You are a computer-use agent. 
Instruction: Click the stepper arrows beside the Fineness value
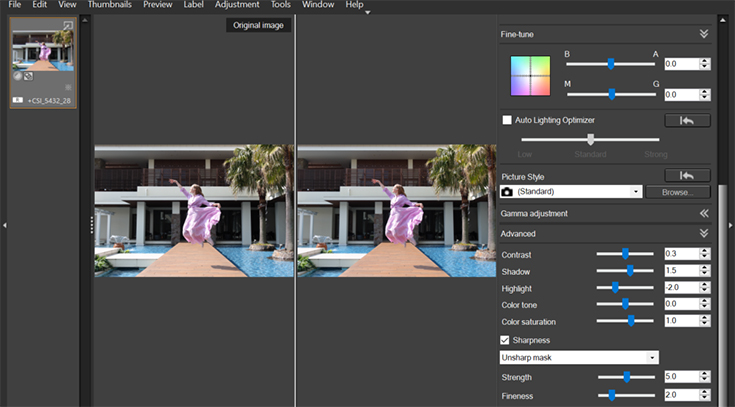(x=705, y=395)
